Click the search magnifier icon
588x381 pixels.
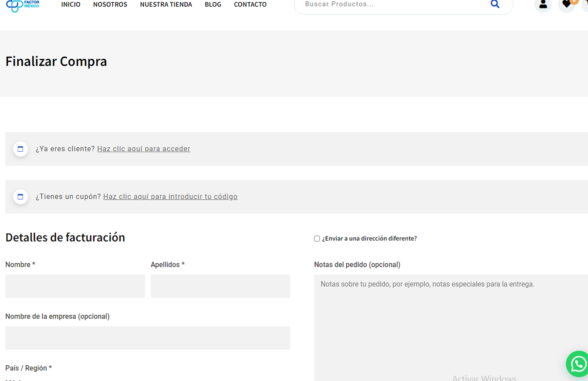coord(495,4)
